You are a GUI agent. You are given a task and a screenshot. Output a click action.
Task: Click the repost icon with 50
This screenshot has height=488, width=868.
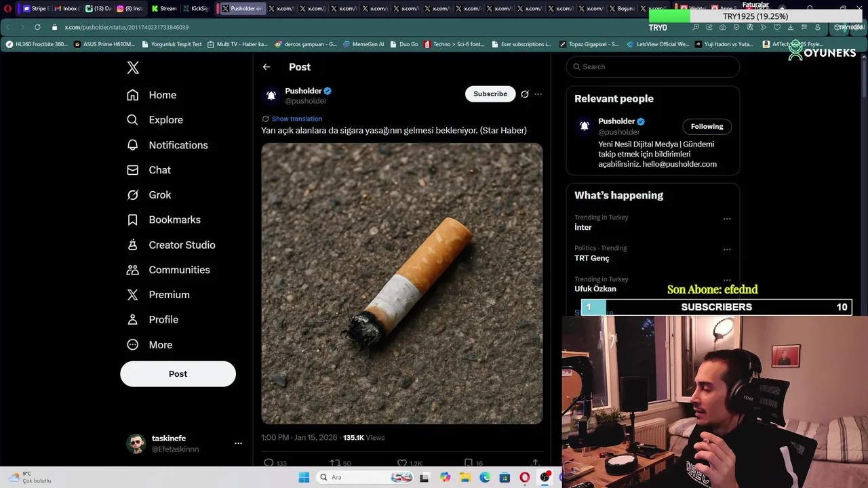(334, 463)
